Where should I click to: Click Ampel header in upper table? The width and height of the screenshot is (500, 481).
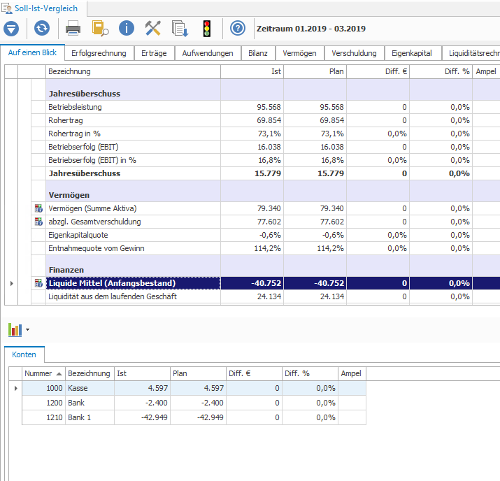[486, 71]
